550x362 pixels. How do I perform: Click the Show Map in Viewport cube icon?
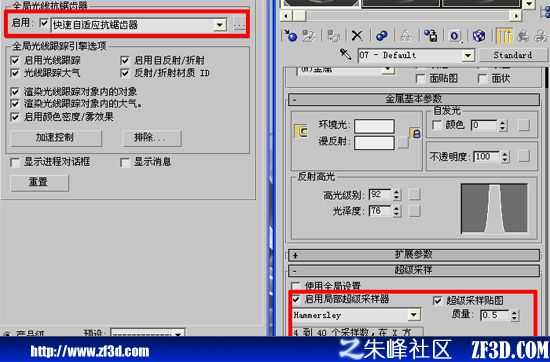pyautogui.click(x=478, y=36)
